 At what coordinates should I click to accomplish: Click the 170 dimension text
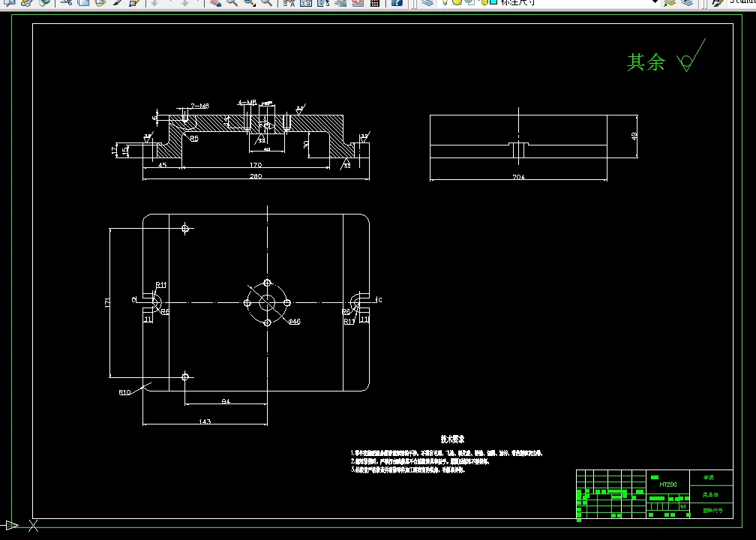(256, 165)
